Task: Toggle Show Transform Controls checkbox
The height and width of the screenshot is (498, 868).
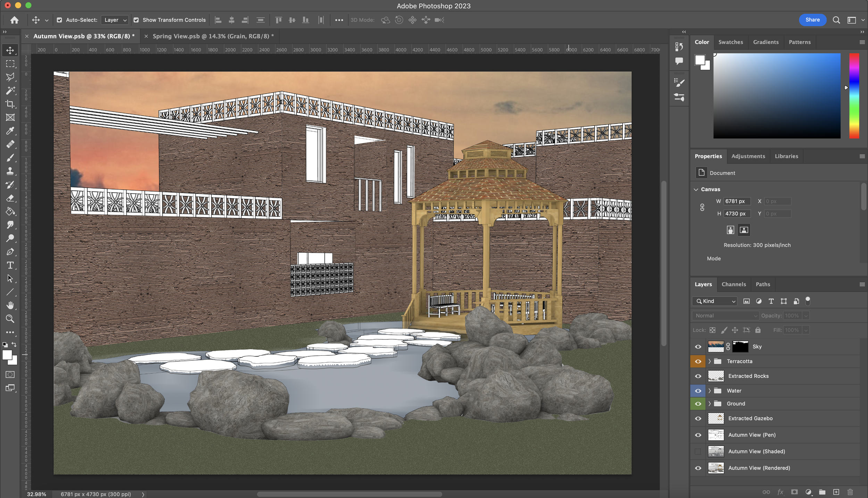Action: pyautogui.click(x=136, y=20)
